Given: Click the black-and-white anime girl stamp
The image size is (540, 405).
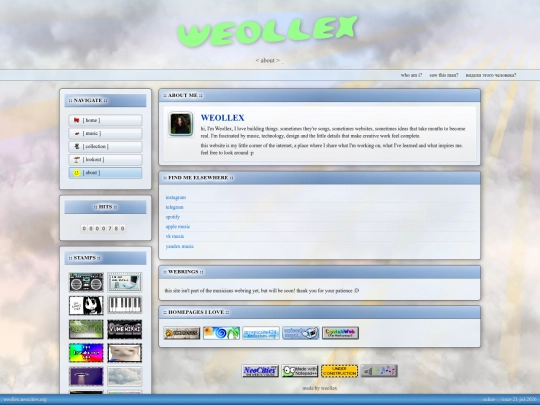Looking at the screenshot, I should pyautogui.click(x=86, y=305).
